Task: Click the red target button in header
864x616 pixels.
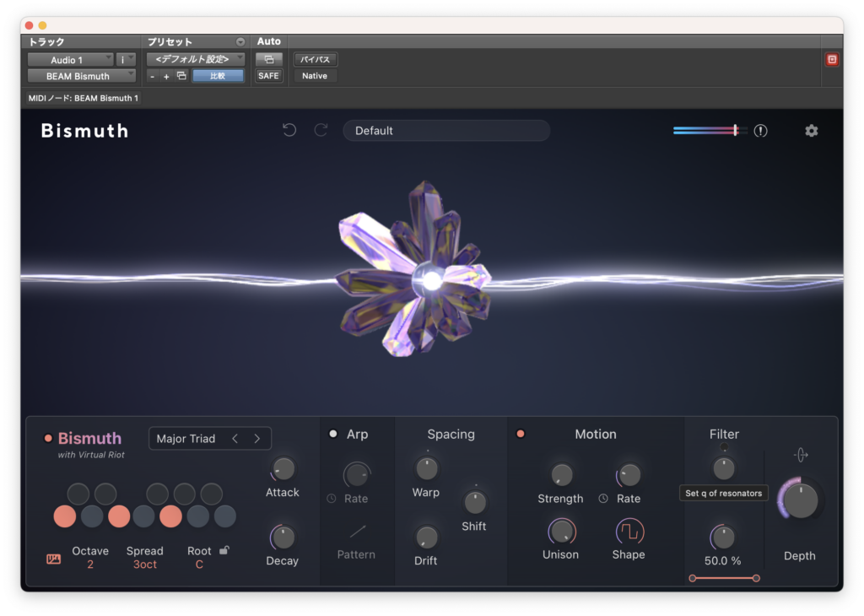Action: point(831,60)
